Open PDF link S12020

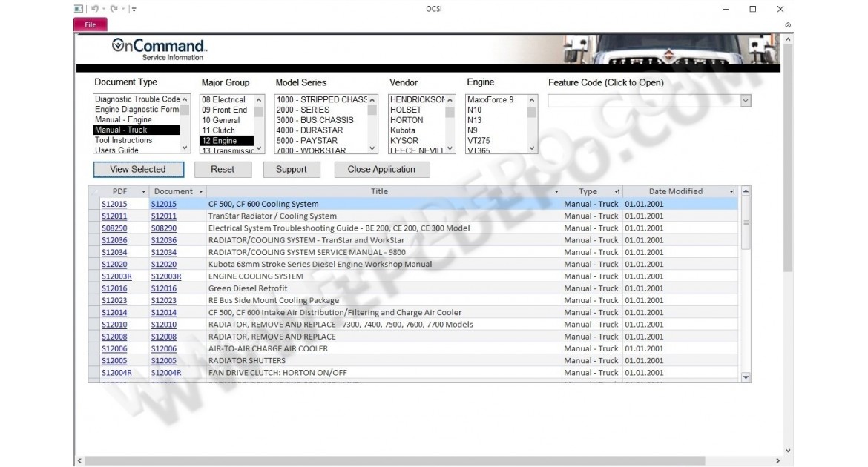point(114,265)
